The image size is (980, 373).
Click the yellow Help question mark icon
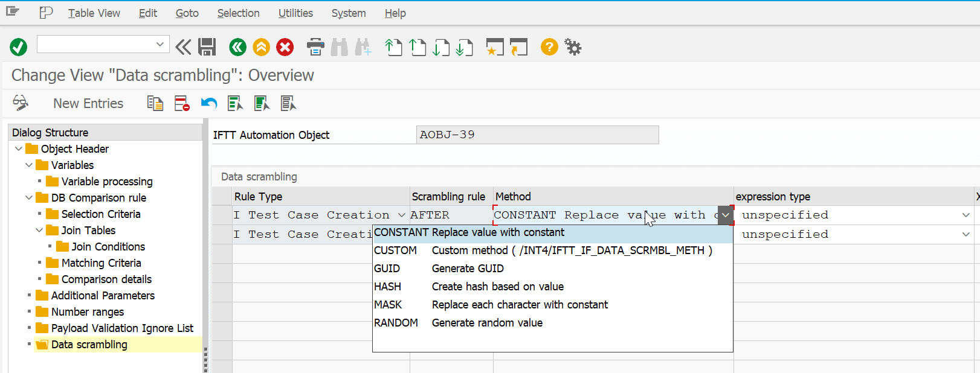click(549, 47)
